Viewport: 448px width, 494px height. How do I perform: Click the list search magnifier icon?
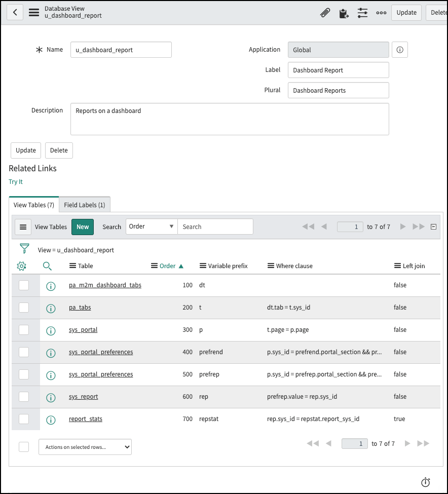[x=47, y=265]
